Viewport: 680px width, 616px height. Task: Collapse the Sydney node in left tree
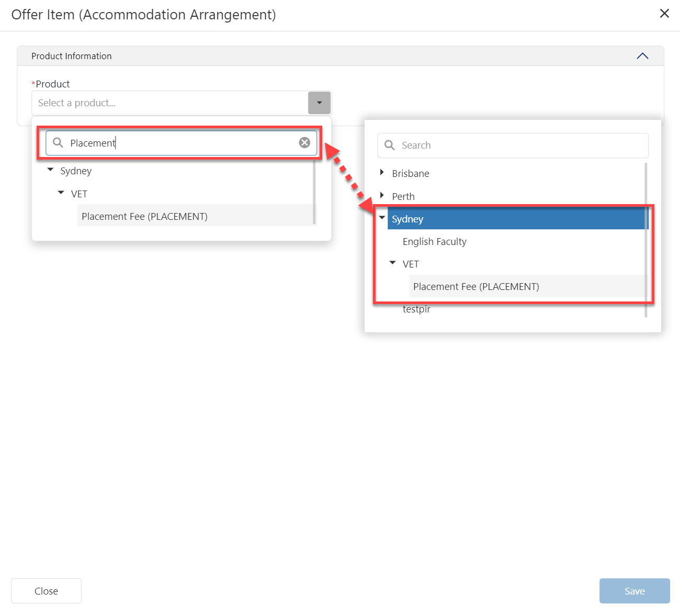tap(50, 170)
